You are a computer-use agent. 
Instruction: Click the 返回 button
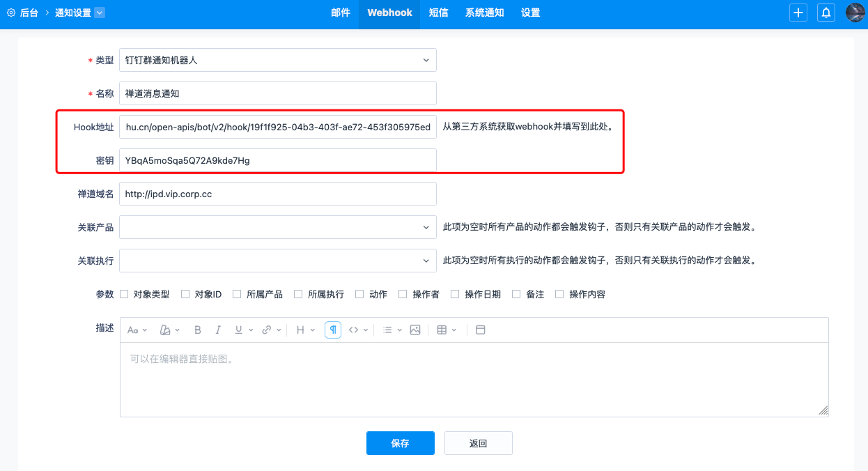coord(479,443)
